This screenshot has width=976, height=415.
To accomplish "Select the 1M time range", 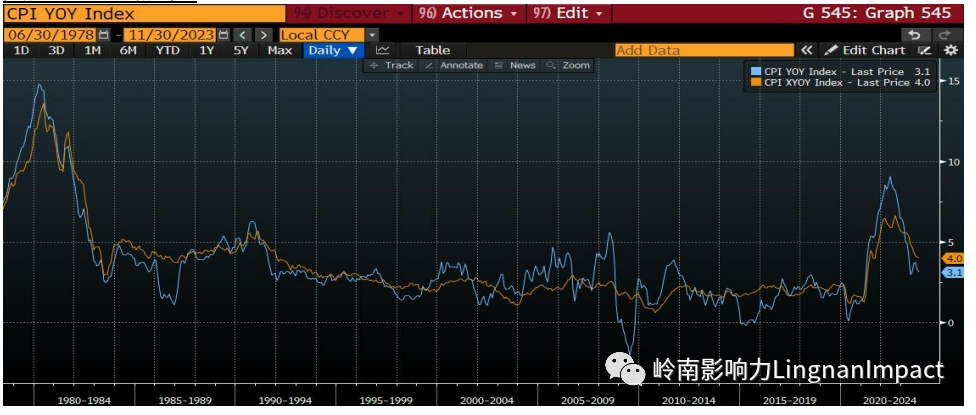I will (92, 50).
